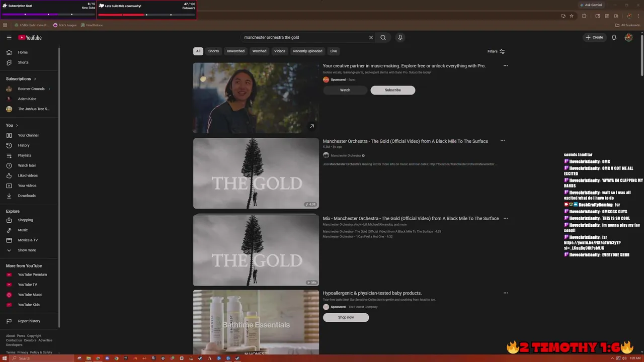Image resolution: width=644 pixels, height=362 pixels.
Task: Go to the YouTube logo home link
Action: (x=30, y=38)
